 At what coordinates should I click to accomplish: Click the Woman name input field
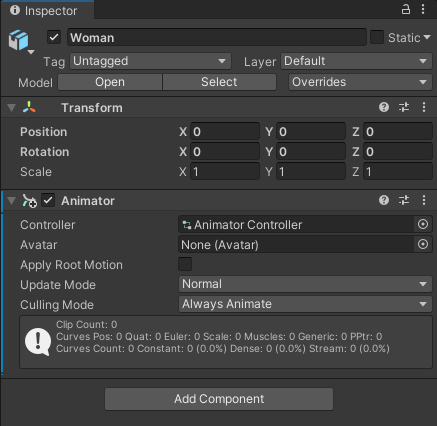(x=217, y=37)
